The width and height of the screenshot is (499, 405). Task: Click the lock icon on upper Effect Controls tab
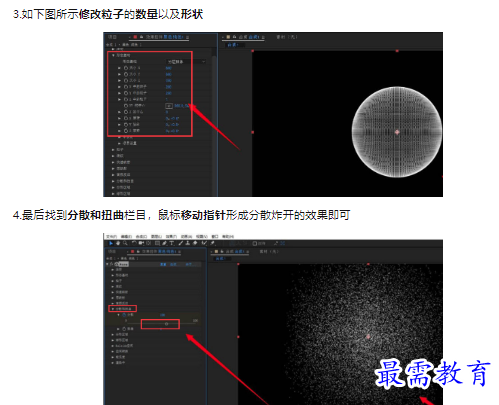tap(142, 37)
